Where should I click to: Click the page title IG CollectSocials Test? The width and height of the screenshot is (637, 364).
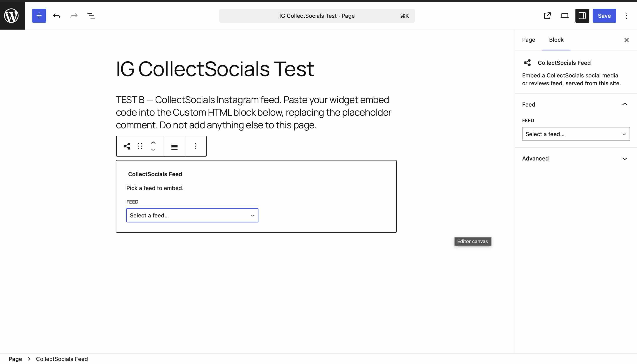pyautogui.click(x=215, y=69)
